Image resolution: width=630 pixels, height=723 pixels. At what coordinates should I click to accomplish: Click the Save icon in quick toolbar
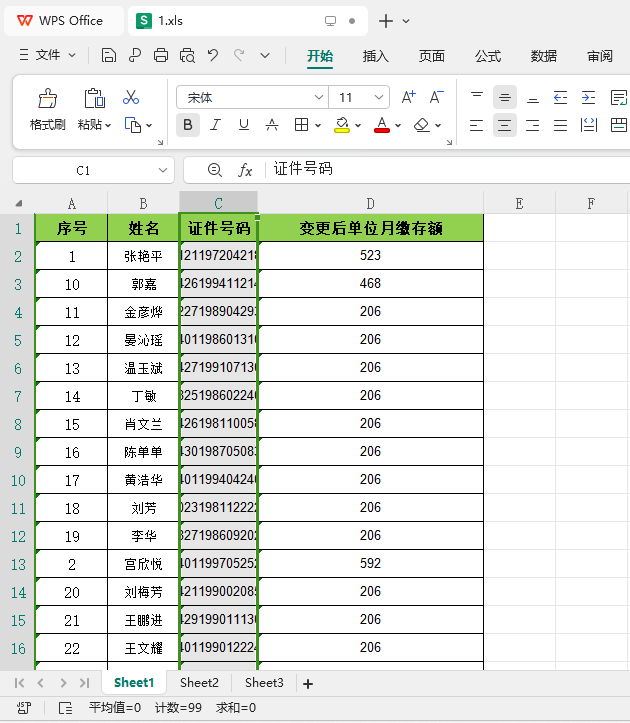[108, 55]
